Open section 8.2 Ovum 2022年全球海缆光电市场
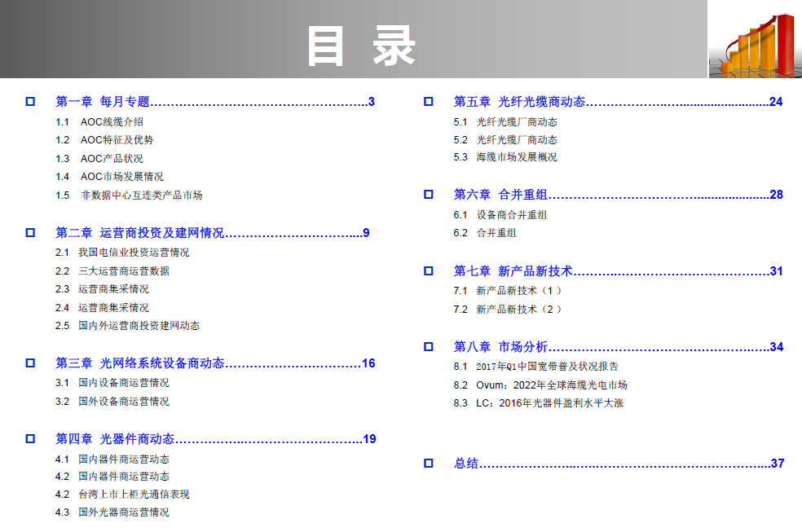 540,385
